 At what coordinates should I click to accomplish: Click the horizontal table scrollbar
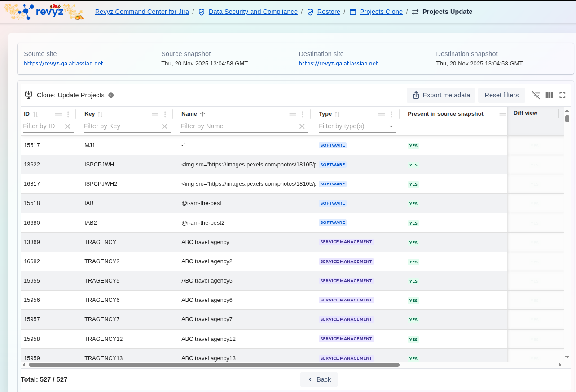pos(214,365)
